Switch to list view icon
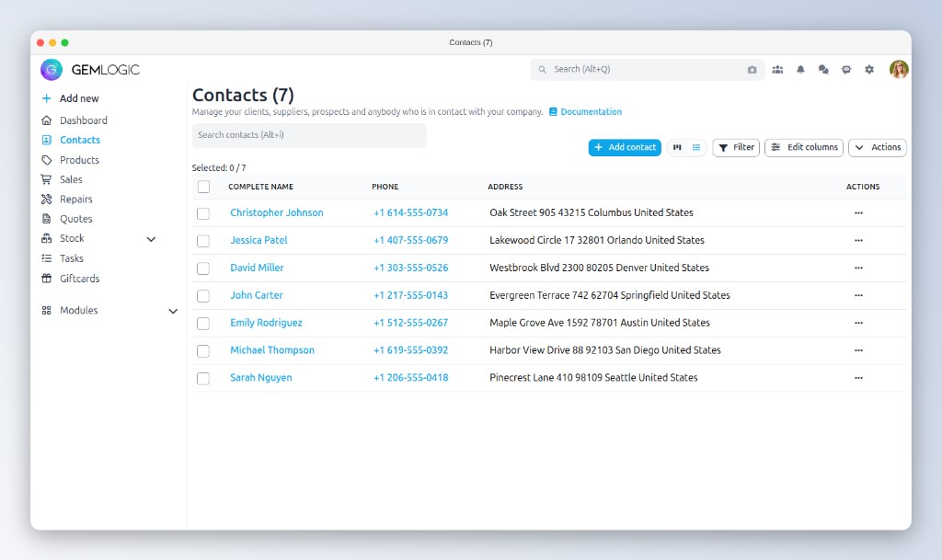The image size is (942, 560). click(x=696, y=147)
